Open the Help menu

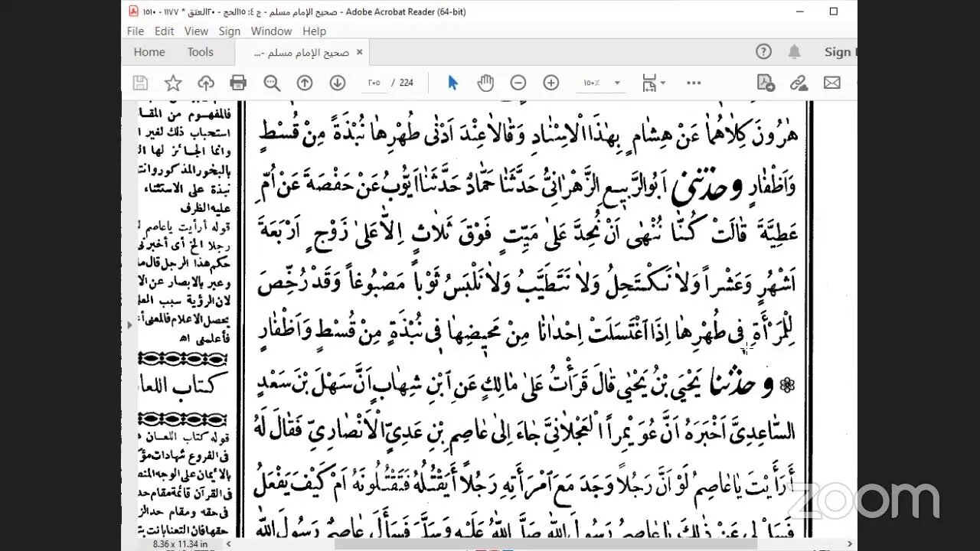point(314,31)
